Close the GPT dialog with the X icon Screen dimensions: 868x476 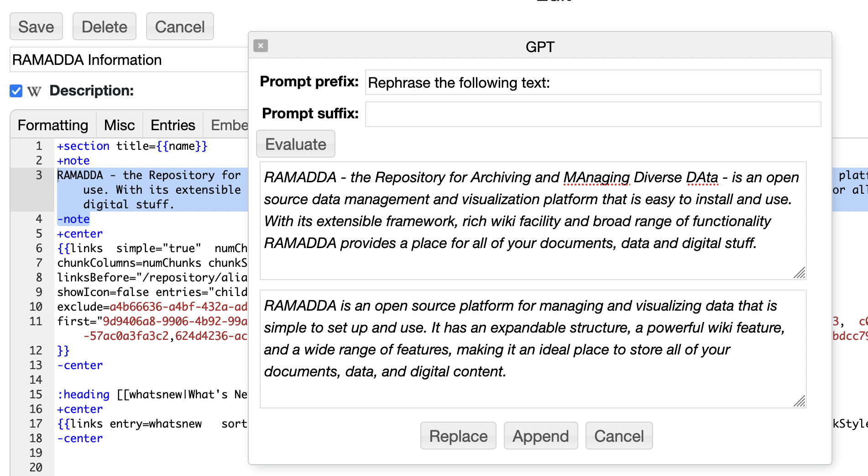click(x=261, y=46)
